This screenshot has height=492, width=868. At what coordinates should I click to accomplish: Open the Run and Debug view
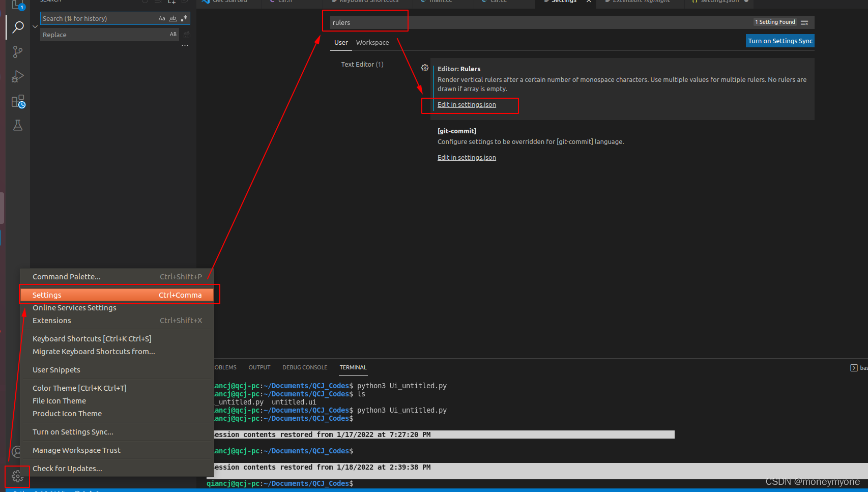pyautogui.click(x=18, y=76)
